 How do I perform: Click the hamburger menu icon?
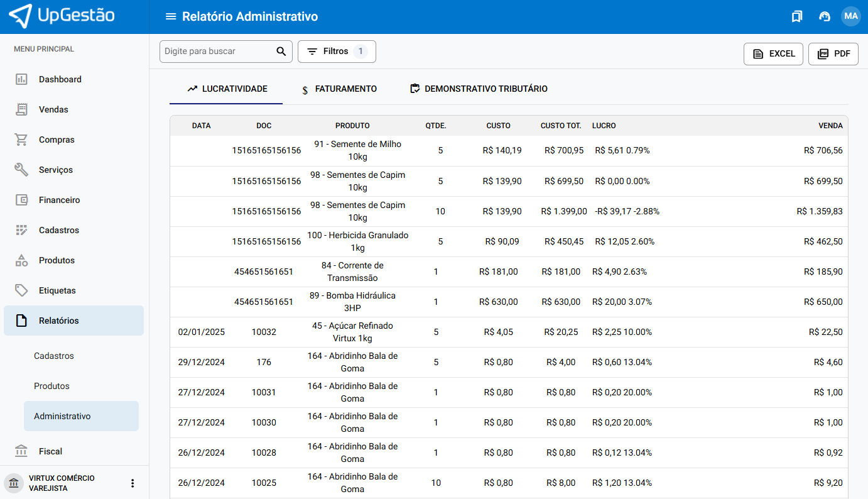click(x=170, y=16)
